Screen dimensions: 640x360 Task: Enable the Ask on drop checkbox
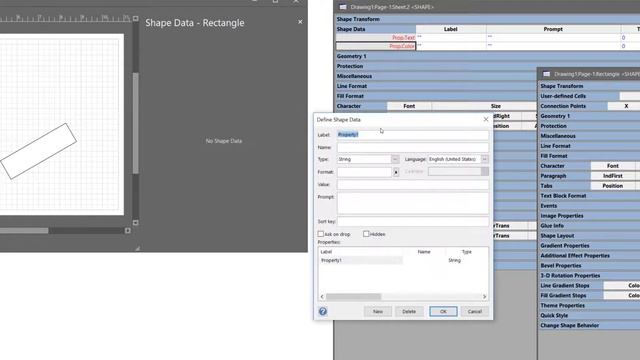321,234
